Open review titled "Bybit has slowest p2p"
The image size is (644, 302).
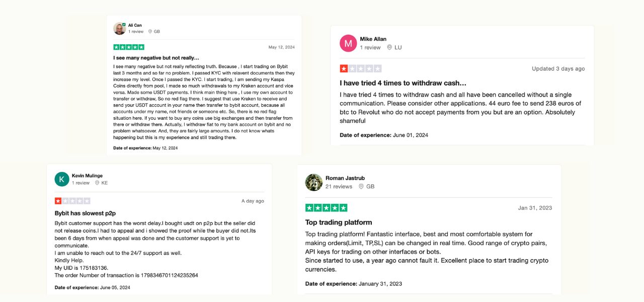[85, 213]
